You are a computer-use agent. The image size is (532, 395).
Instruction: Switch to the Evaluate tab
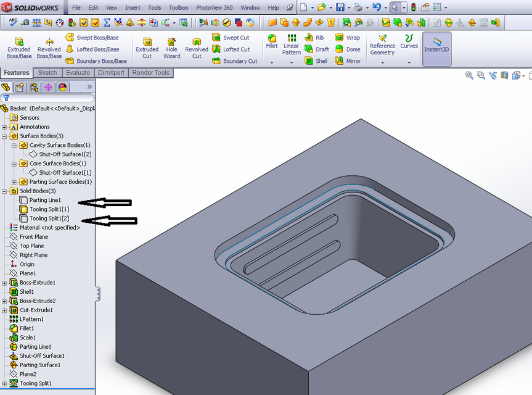point(78,72)
